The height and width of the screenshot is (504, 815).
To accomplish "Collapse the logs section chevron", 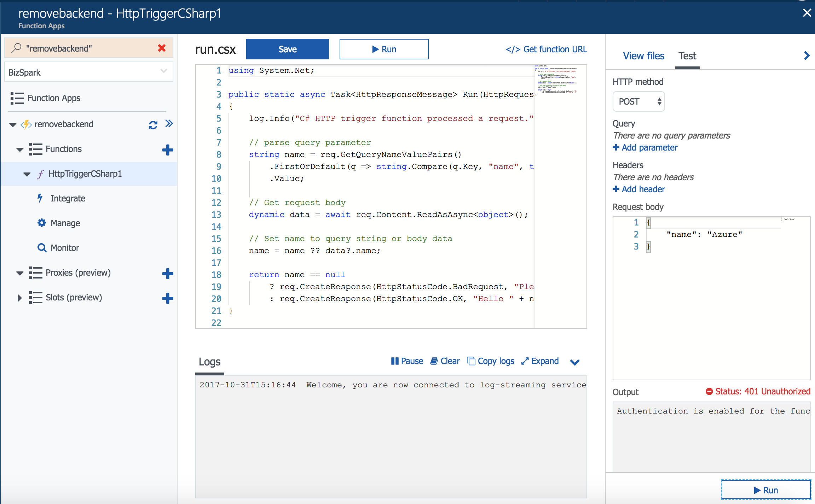I will (x=575, y=362).
